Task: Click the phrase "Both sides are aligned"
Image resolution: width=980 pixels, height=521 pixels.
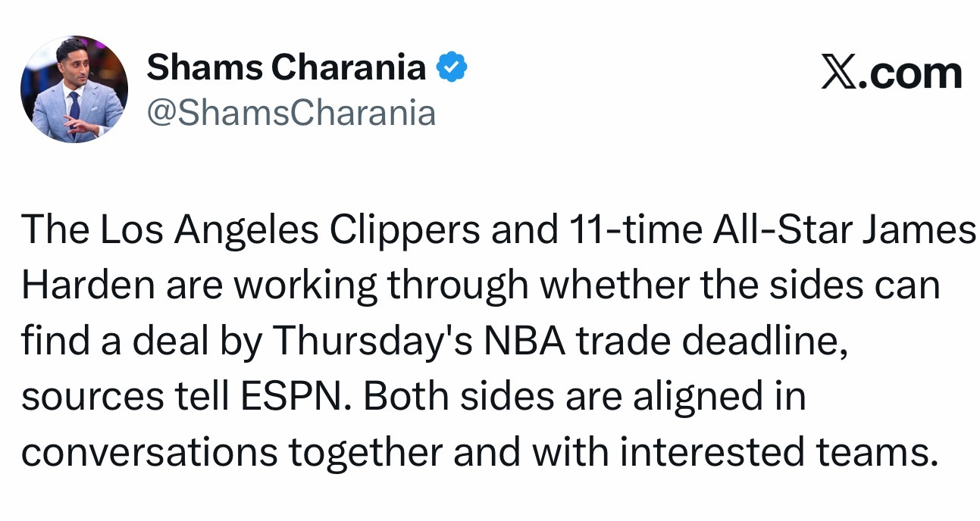Action: [556, 398]
